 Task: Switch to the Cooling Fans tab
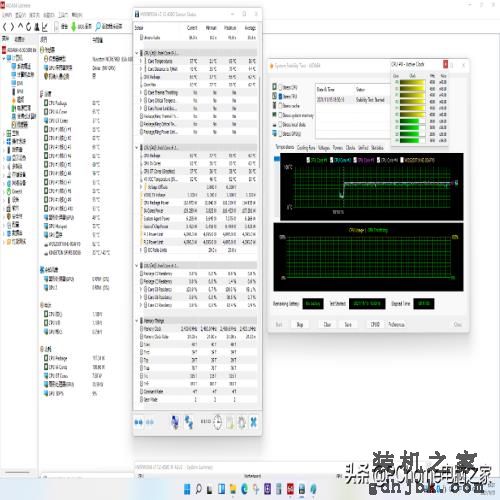306,147
